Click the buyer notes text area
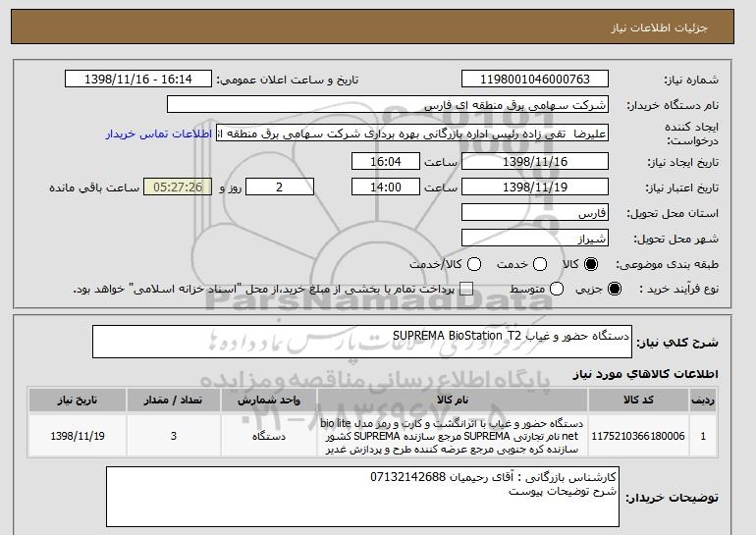Screen dimensions: 756x535 coord(362,497)
